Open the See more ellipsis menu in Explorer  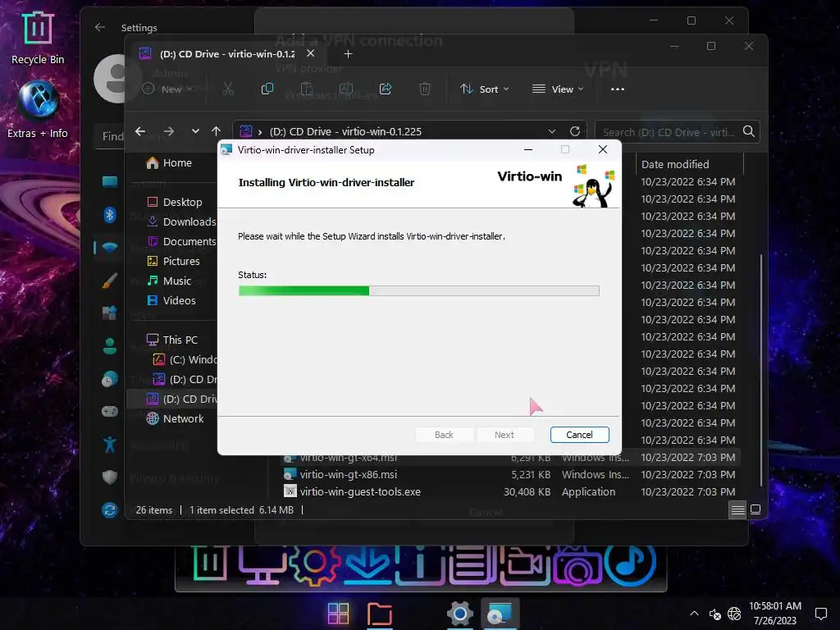(x=618, y=89)
